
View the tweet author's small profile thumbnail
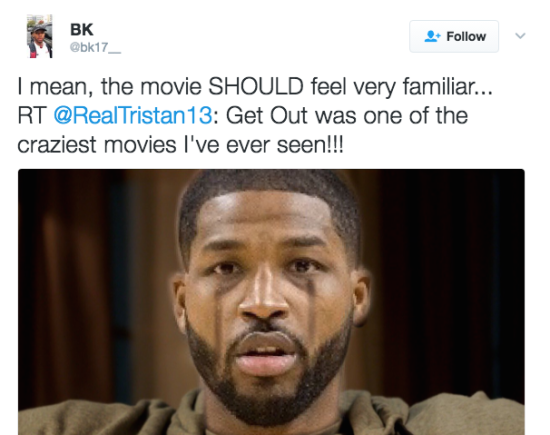[40, 36]
